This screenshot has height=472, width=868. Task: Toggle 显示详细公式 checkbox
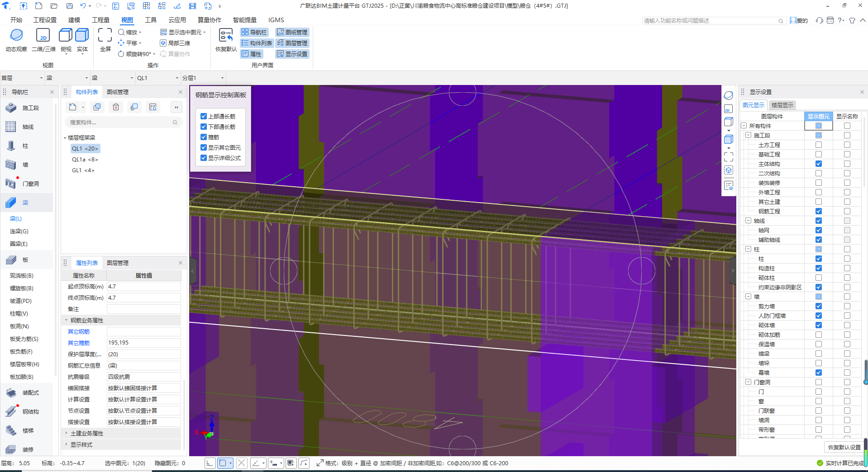coord(204,158)
